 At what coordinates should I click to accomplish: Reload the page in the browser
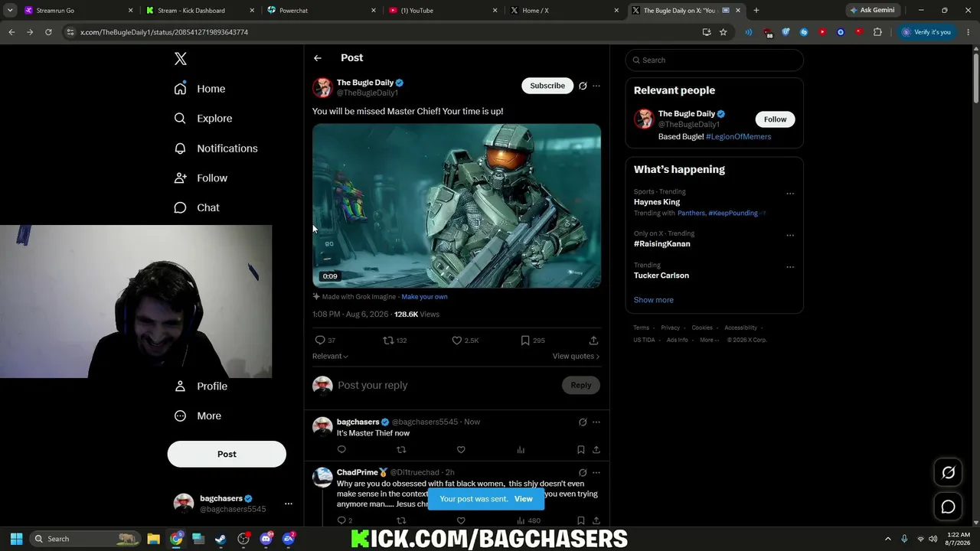(x=48, y=32)
